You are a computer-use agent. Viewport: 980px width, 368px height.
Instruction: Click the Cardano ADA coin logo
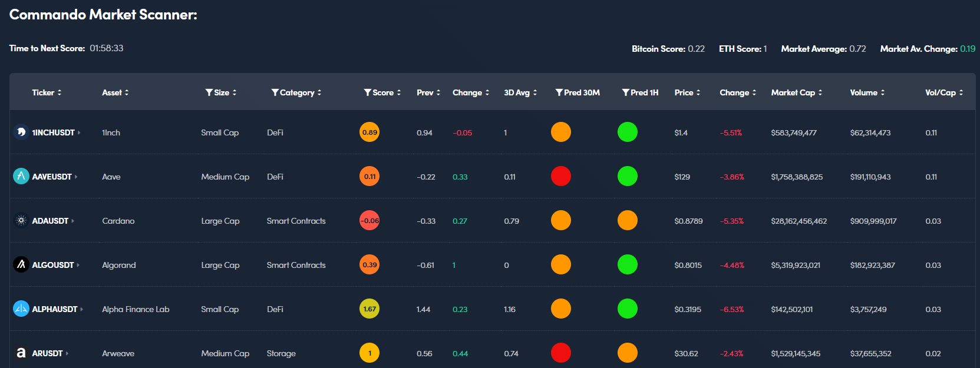click(21, 221)
